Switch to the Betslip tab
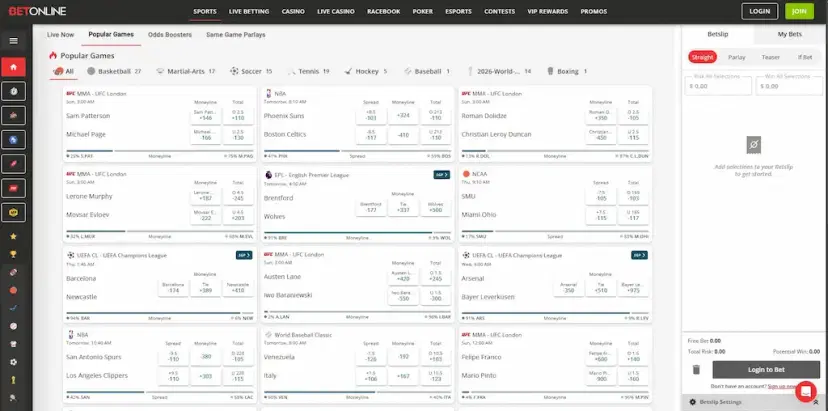The image size is (828, 411). tap(718, 34)
